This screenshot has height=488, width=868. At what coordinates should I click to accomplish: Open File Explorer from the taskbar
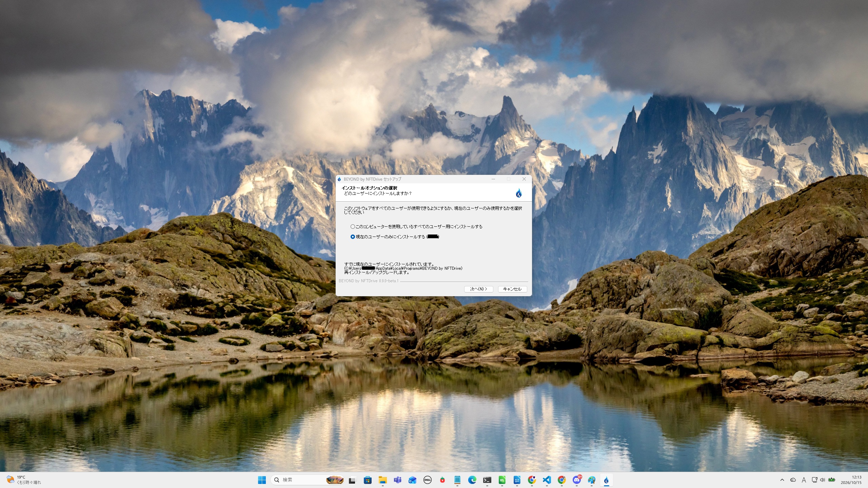tap(383, 480)
